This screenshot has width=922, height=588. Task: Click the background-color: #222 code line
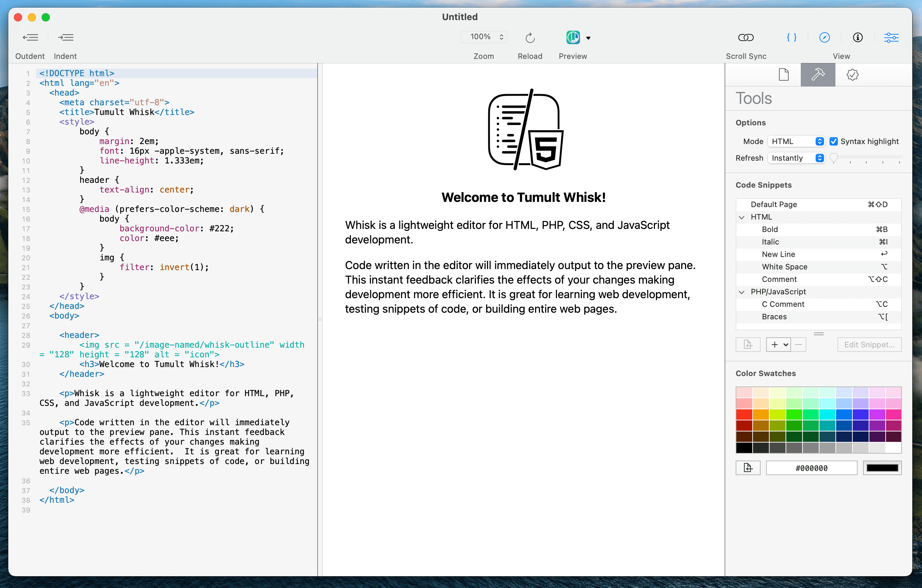coord(177,229)
